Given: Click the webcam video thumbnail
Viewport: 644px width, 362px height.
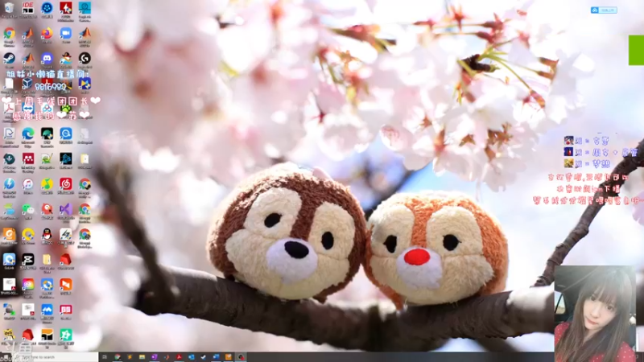Looking at the screenshot, I should pos(595,314).
